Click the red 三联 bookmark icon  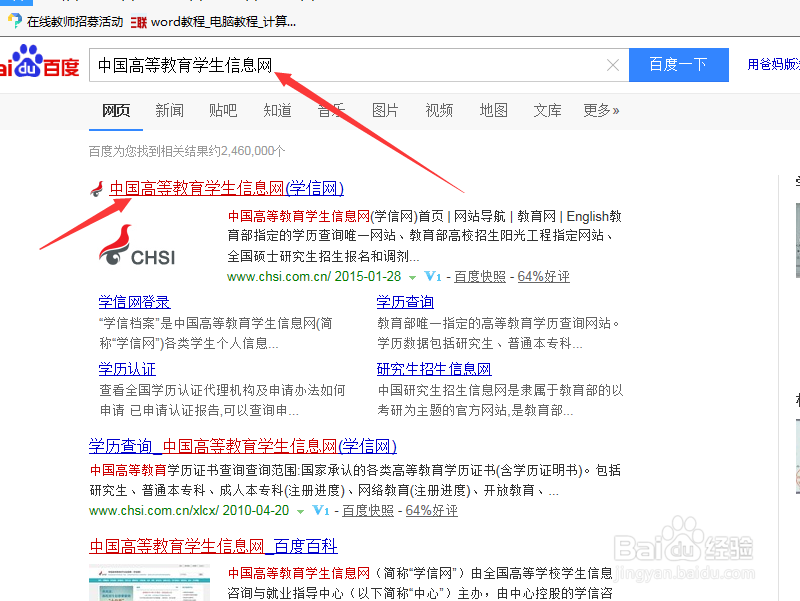pyautogui.click(x=139, y=22)
